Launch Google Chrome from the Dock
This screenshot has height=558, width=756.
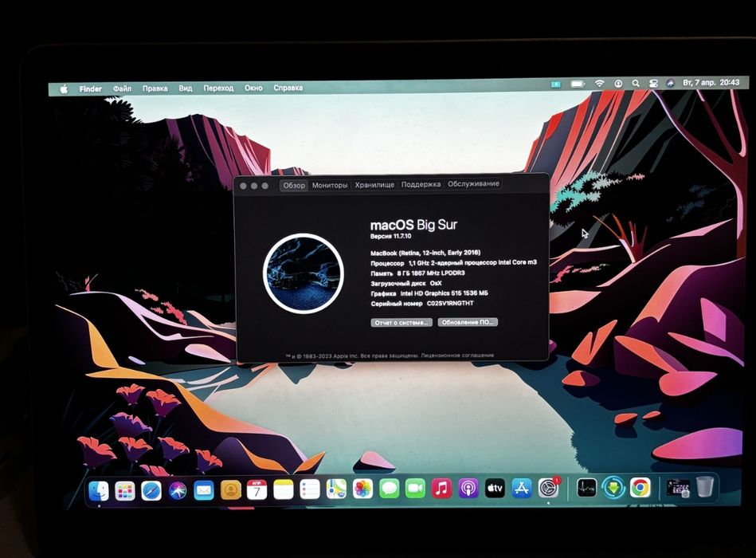[640, 488]
